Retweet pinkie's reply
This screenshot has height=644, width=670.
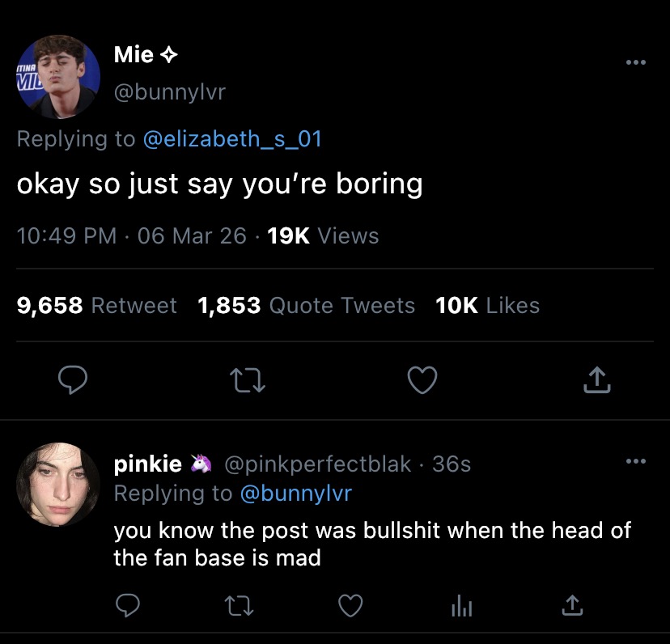coord(239,604)
